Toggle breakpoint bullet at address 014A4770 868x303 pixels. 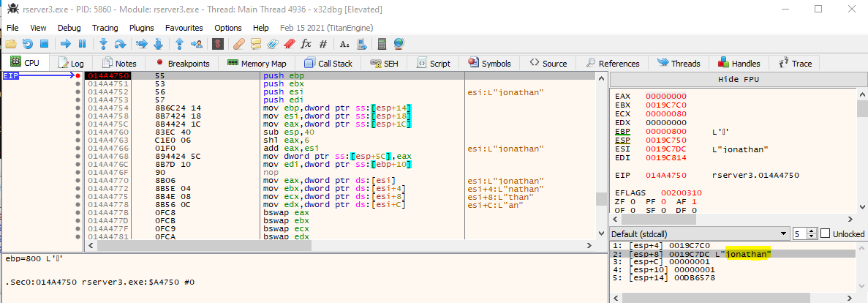click(78, 181)
